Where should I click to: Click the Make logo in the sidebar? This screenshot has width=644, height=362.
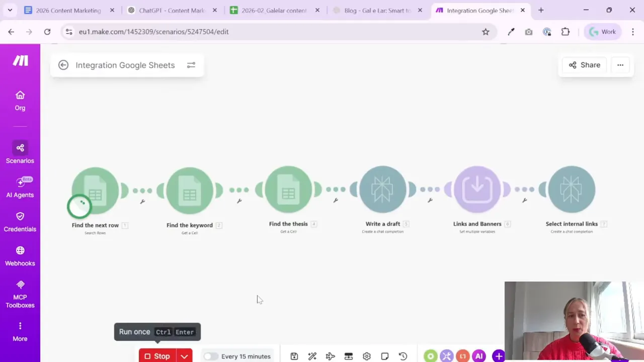tap(20, 61)
